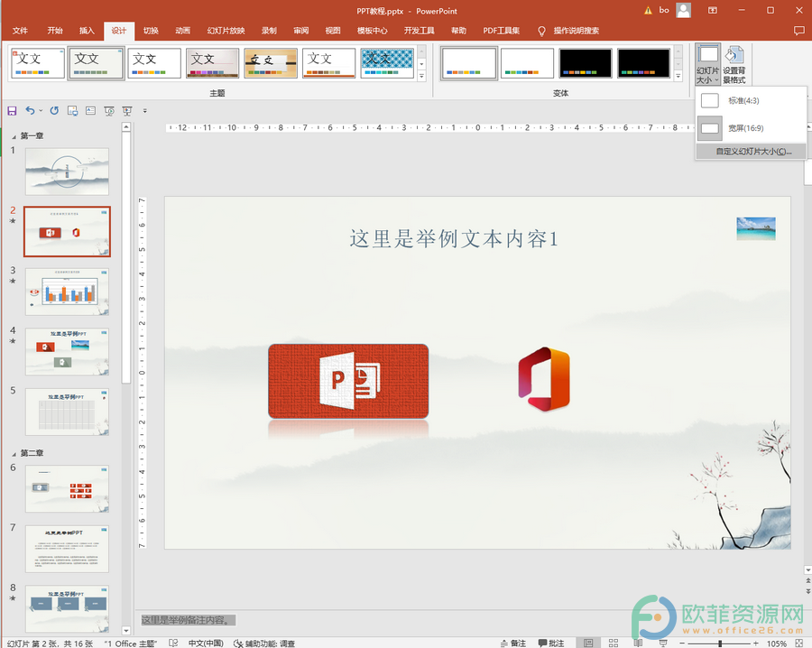Open 设置背景格式 format background
This screenshot has height=648, width=812.
tap(734, 64)
